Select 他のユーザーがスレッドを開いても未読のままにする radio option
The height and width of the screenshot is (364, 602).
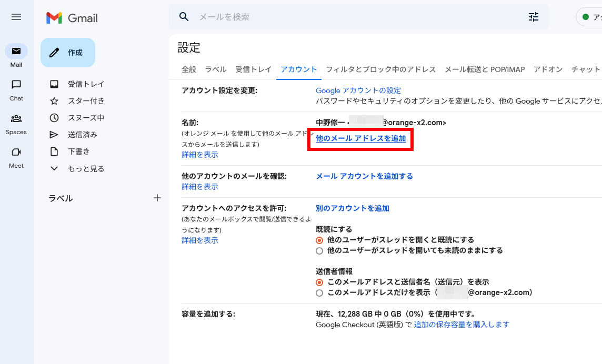[x=319, y=251]
